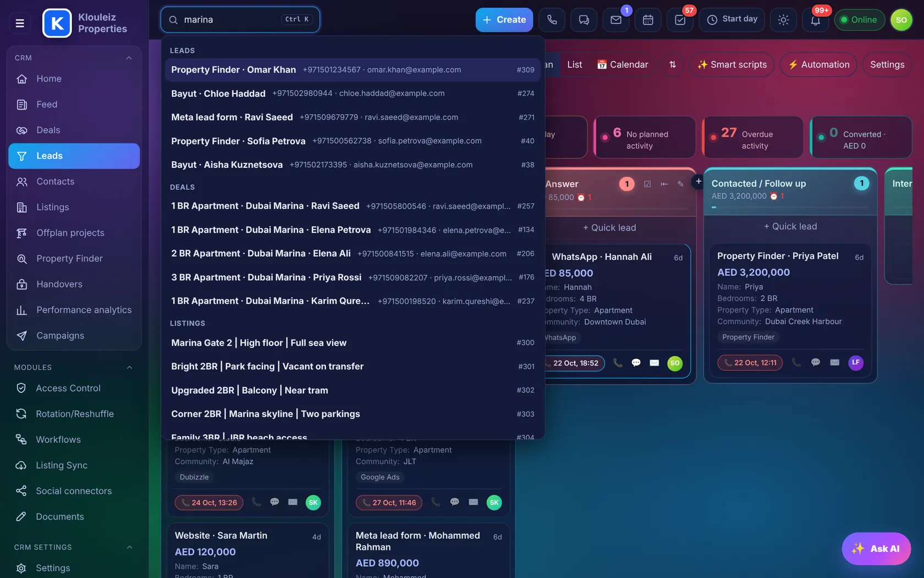Click the Contacted / Follow up progress bar
The width and height of the screenshot is (924, 578).
790,208
